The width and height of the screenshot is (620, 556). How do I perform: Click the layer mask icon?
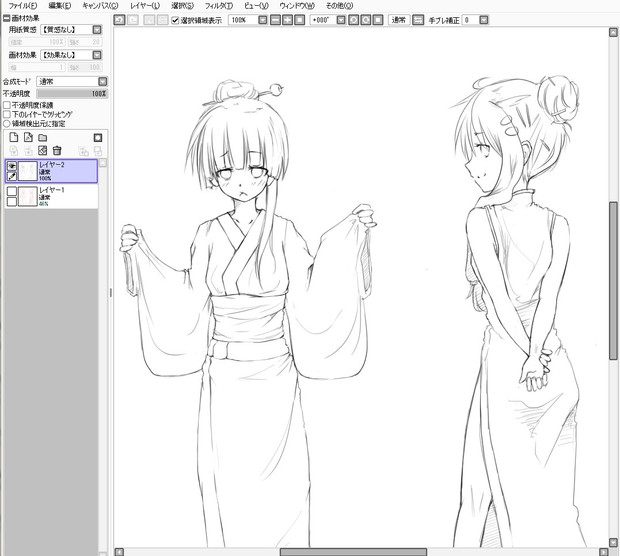(x=97, y=137)
